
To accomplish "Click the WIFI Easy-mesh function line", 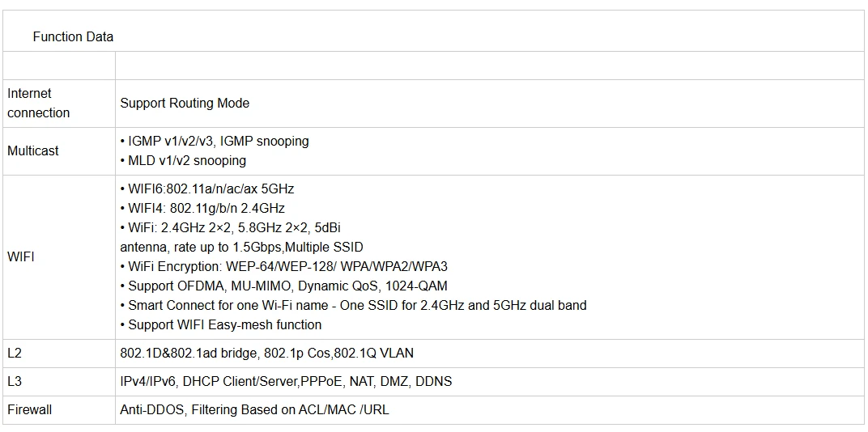I will [221, 325].
